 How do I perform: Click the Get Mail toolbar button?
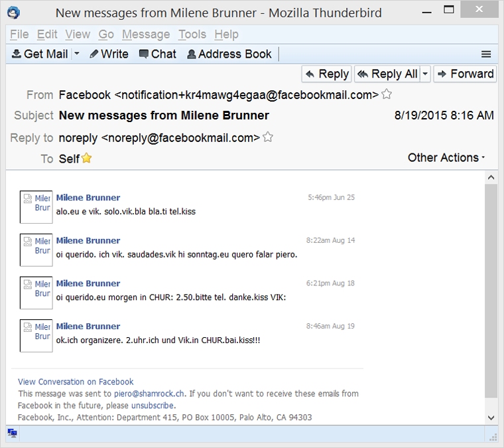coord(40,54)
